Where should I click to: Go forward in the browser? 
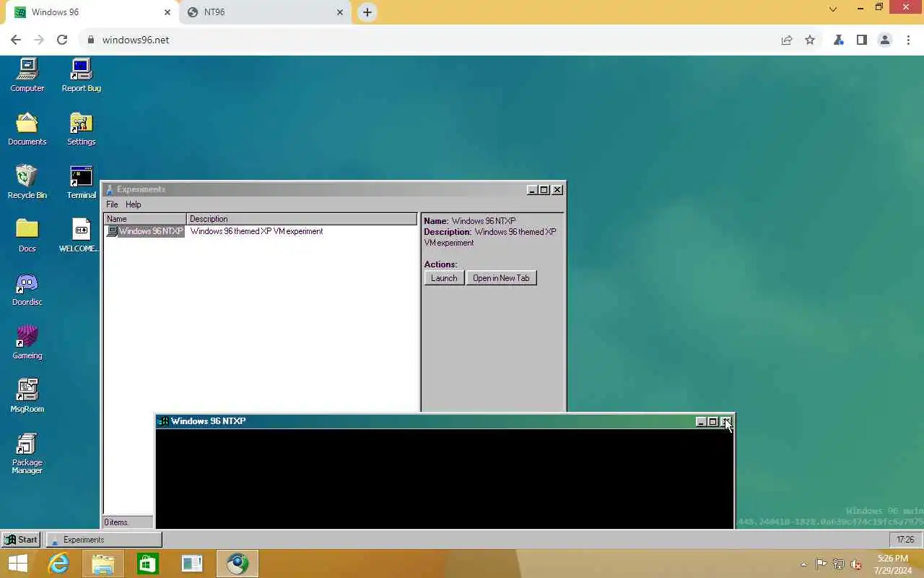tap(39, 40)
